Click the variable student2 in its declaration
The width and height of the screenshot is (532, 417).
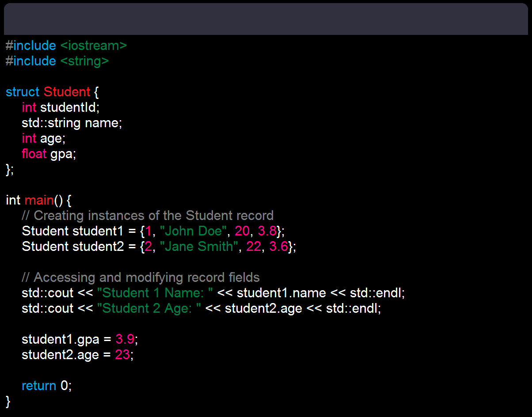pyautogui.click(x=99, y=246)
